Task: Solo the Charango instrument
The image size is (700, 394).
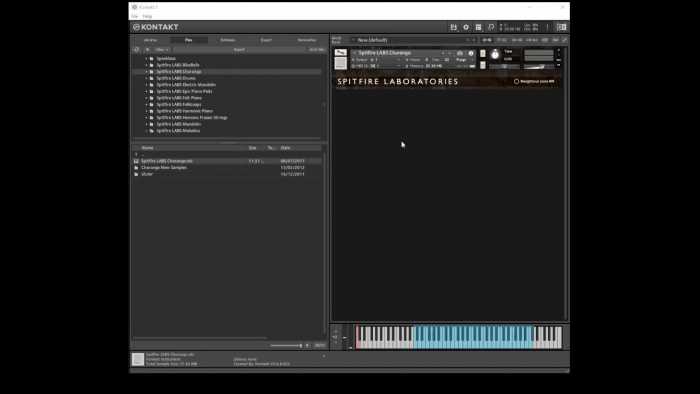Action: click(x=483, y=54)
